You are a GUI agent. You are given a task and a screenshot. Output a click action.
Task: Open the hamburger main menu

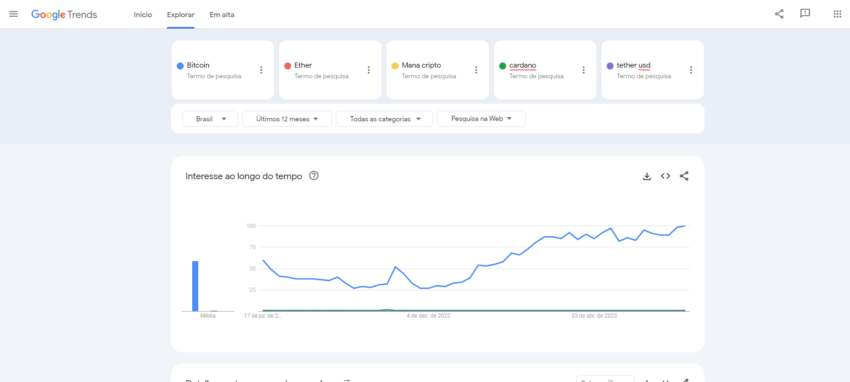(14, 14)
